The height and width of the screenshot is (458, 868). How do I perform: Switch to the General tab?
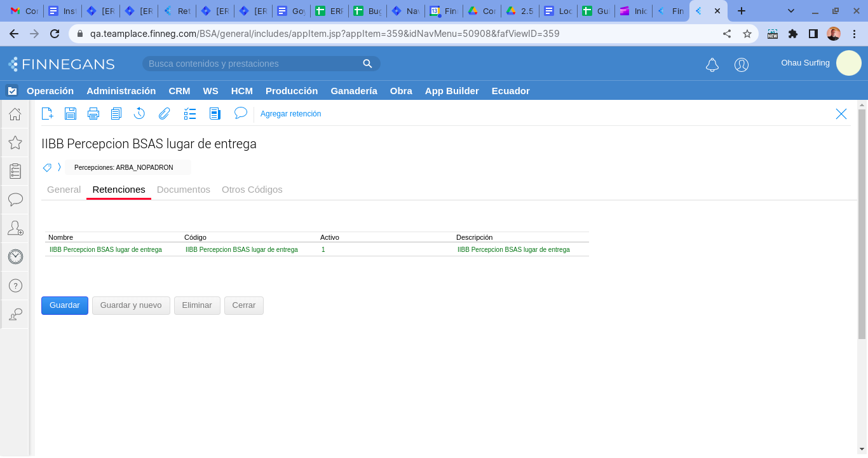64,190
